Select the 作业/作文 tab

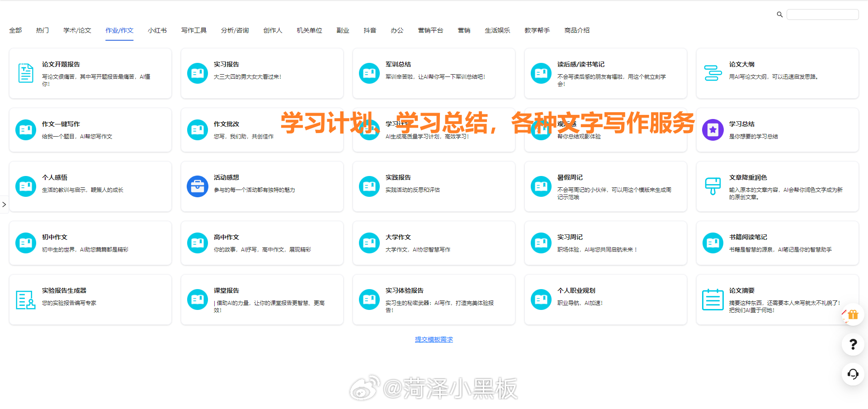[119, 30]
